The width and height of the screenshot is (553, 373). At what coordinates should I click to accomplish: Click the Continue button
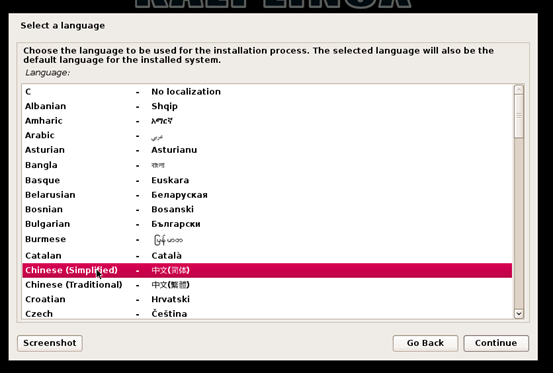[x=496, y=343]
